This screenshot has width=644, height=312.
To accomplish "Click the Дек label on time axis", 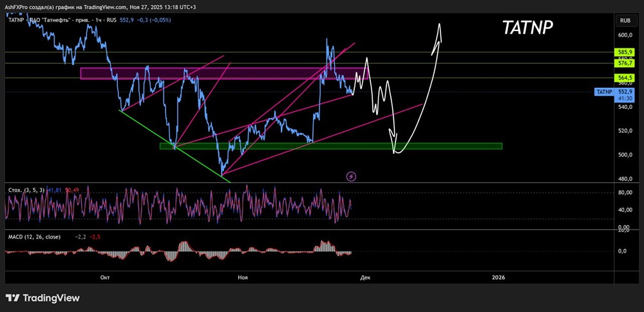I will [366, 278].
